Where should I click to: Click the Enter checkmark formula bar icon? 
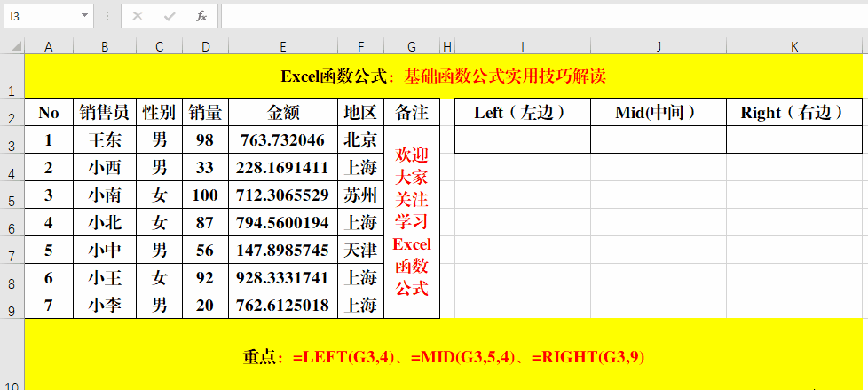(x=170, y=16)
